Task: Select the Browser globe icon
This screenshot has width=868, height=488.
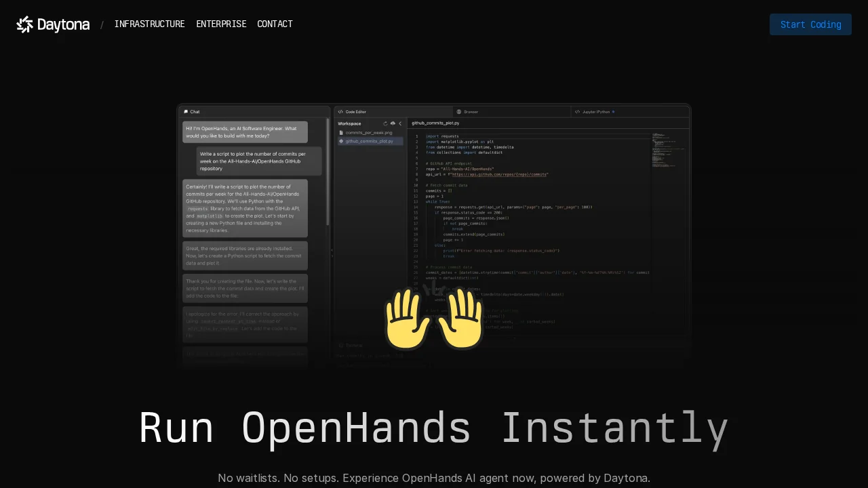Action: (460, 112)
